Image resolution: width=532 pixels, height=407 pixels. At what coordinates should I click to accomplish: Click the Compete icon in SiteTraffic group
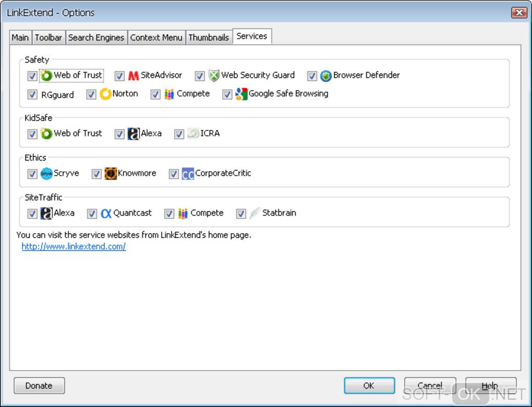(183, 213)
